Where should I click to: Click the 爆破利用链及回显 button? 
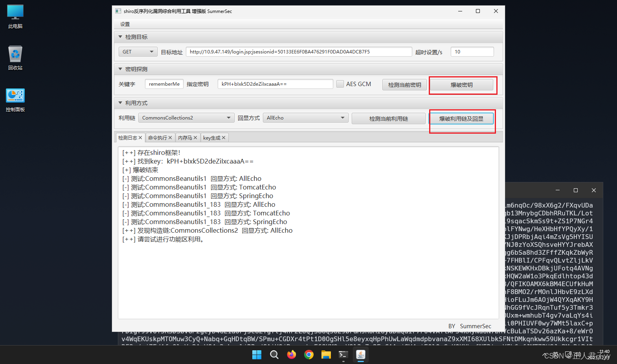pyautogui.click(x=461, y=118)
